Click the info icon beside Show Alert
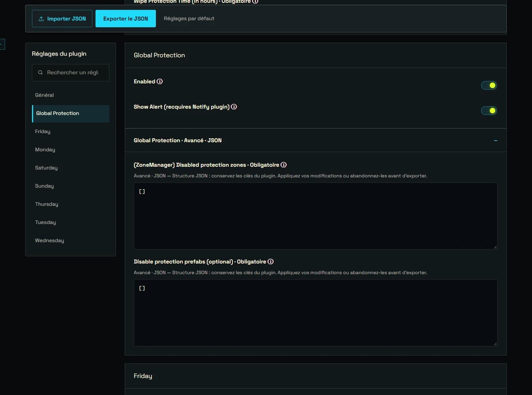 tap(234, 107)
